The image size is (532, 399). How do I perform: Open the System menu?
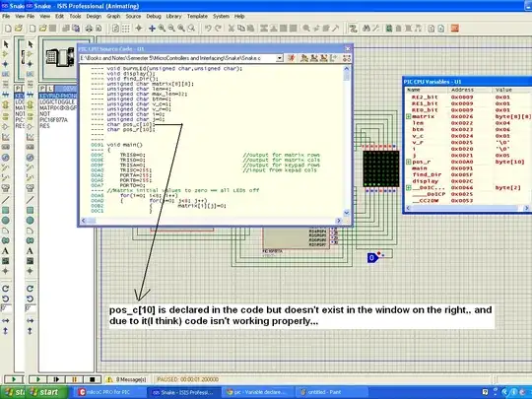click(221, 17)
